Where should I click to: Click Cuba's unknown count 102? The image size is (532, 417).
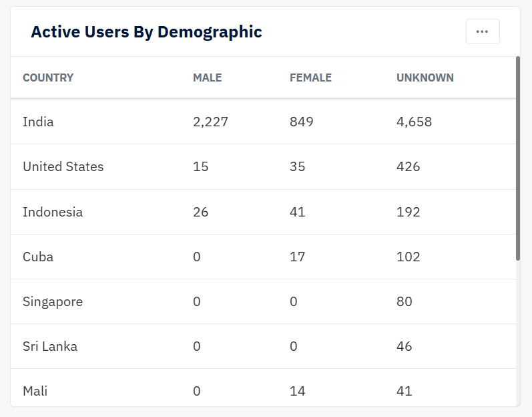pyautogui.click(x=408, y=257)
